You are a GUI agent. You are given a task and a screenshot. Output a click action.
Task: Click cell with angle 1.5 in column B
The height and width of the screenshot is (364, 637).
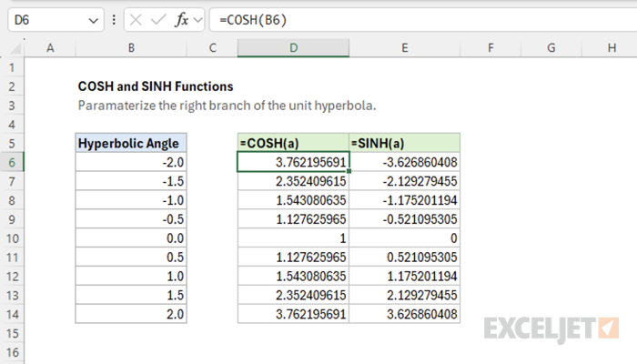(x=131, y=296)
